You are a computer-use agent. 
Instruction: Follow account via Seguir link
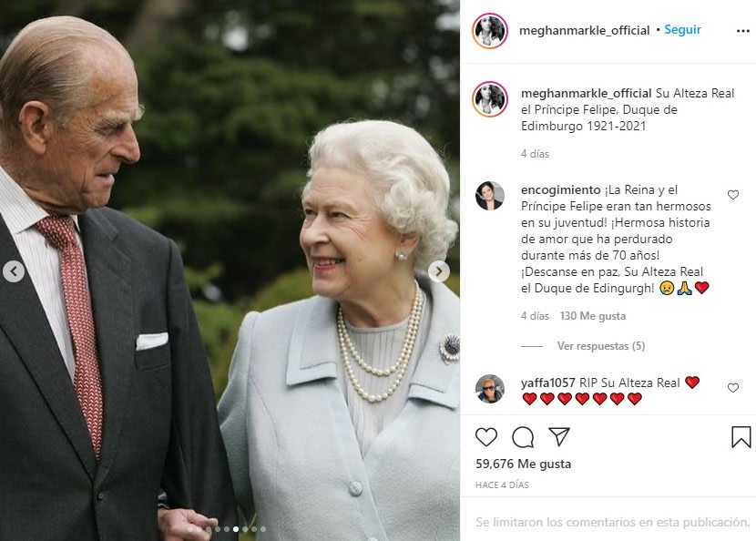coord(683,30)
